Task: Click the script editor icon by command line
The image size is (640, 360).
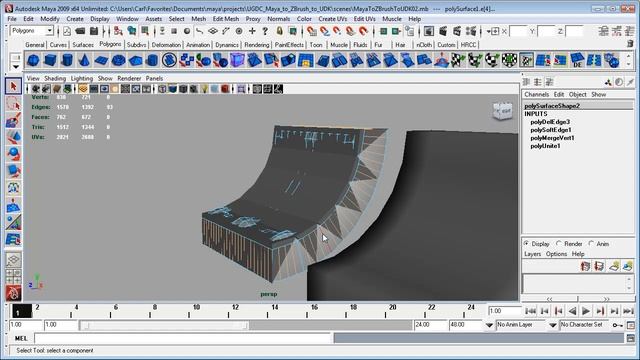Action: (631, 338)
